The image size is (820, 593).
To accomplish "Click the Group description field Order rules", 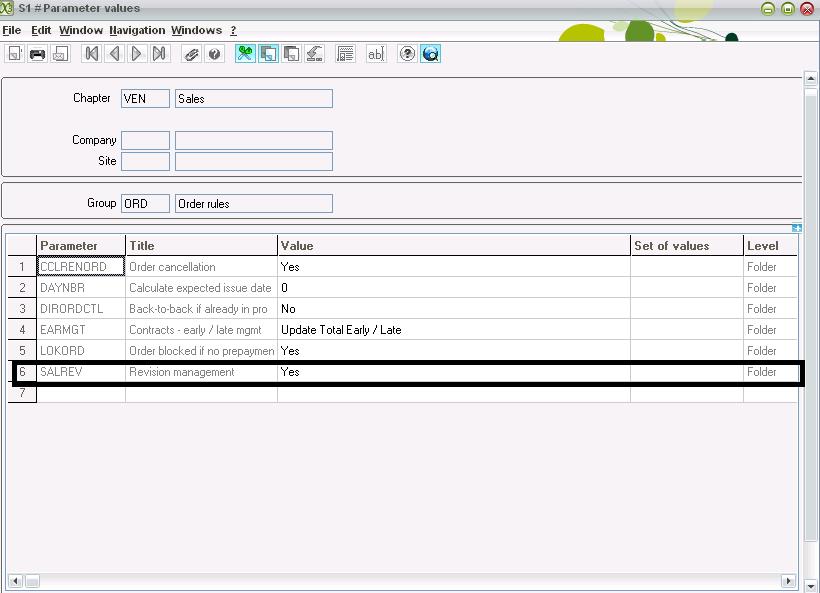I will pyautogui.click(x=254, y=204).
